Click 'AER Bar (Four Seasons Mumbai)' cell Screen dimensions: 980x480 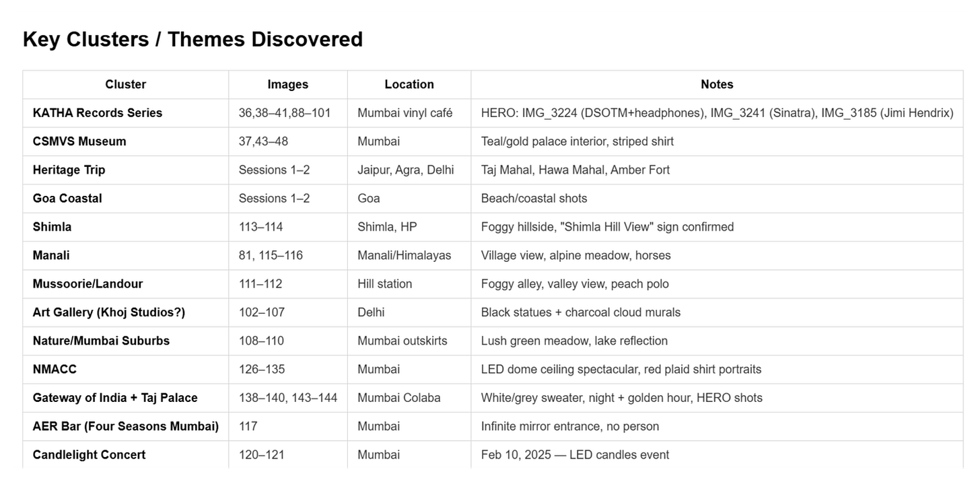tap(126, 426)
